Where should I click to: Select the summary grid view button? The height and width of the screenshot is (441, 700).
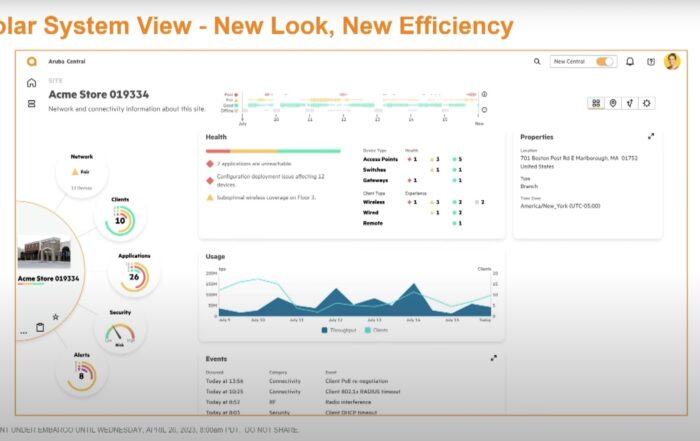point(596,103)
